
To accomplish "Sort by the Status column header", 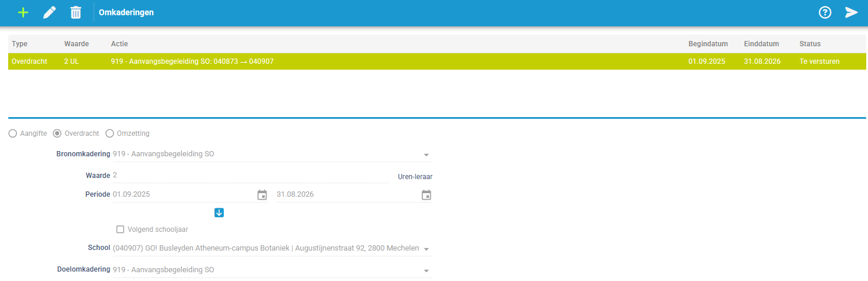I will pyautogui.click(x=810, y=44).
